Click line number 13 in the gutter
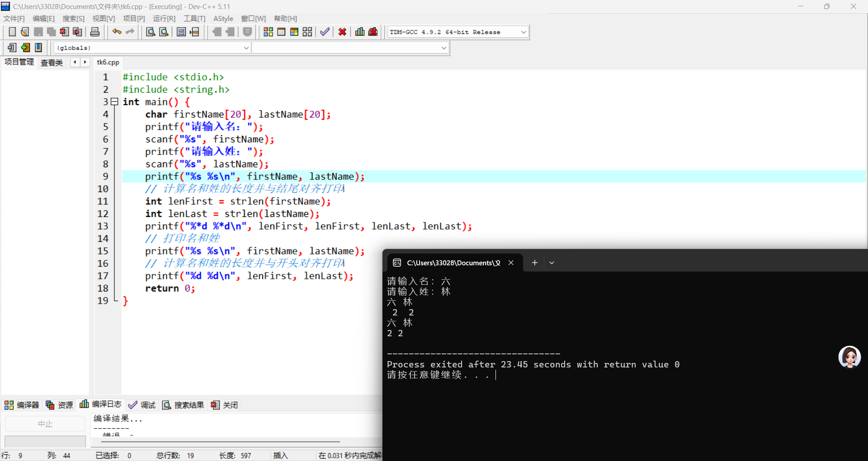The height and width of the screenshot is (461, 868). pos(103,226)
